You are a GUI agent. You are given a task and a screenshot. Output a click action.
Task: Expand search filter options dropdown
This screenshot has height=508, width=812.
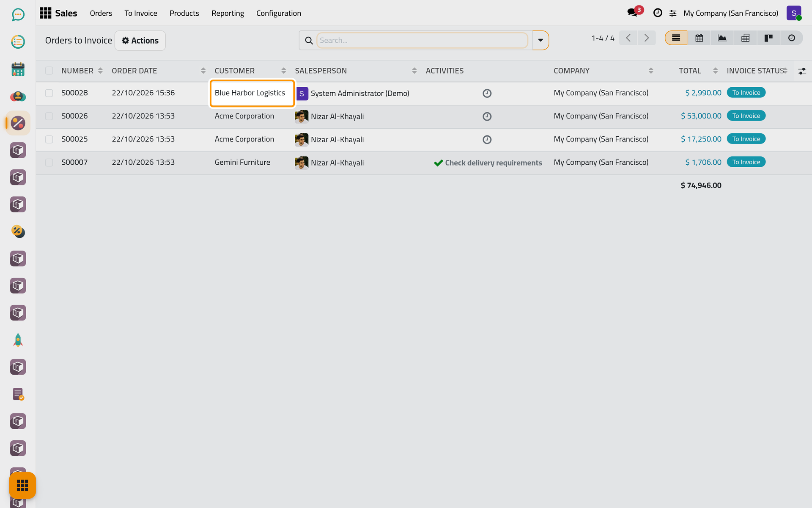pos(540,40)
